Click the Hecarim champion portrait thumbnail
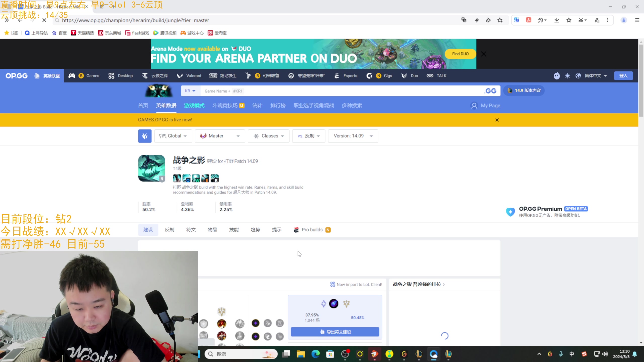This screenshot has height=362, width=644. (151, 168)
